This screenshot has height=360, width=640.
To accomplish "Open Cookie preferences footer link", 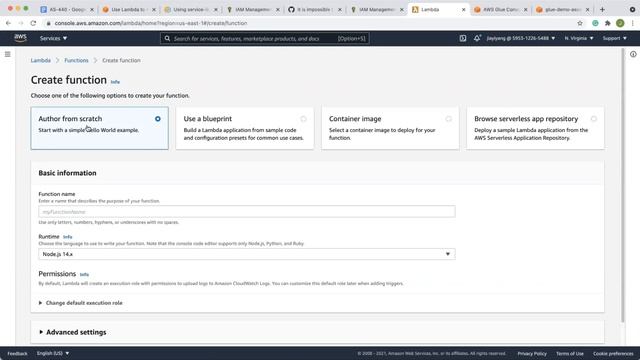I will pos(613,353).
